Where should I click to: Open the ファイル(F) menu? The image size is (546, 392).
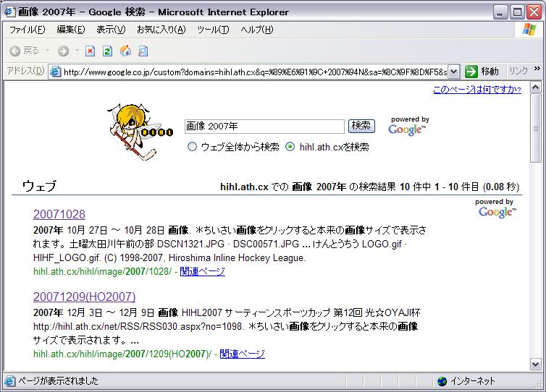tap(27, 30)
